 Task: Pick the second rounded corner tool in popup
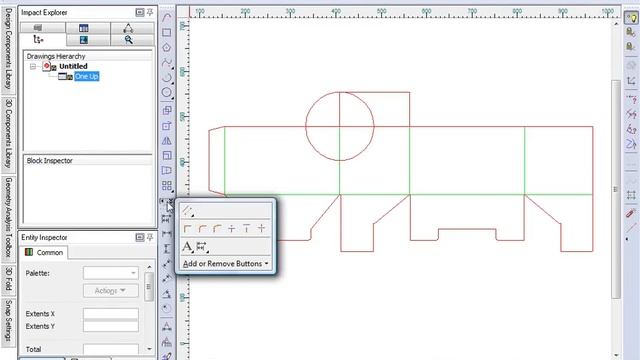202,229
